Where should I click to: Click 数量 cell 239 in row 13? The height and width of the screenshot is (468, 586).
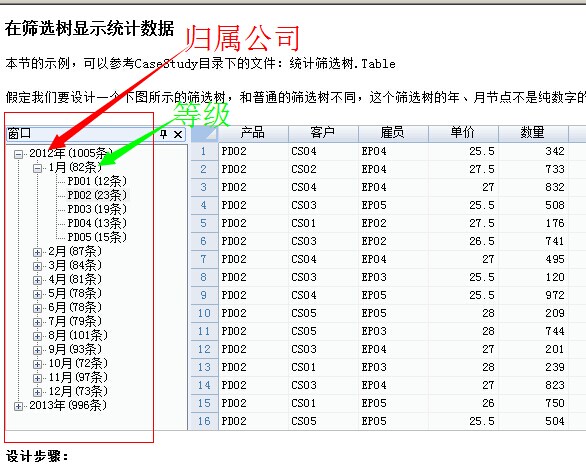[533, 367]
